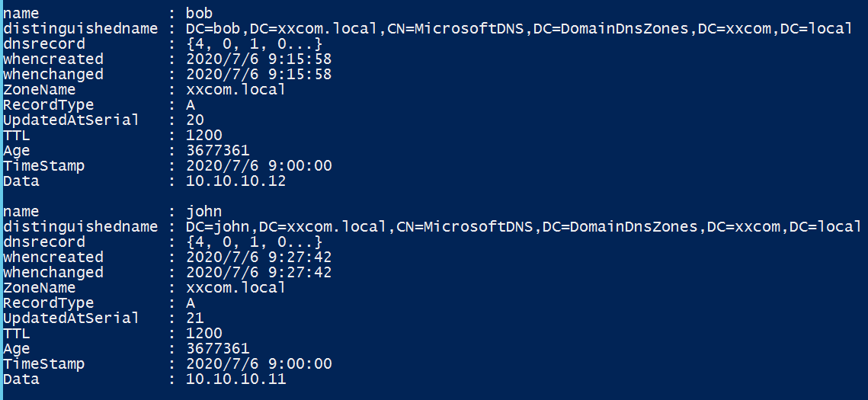Click the ZoneName value in bob's record
This screenshot has width=868, height=400.
point(235,90)
